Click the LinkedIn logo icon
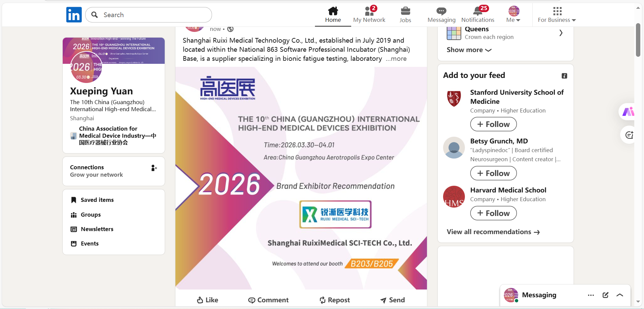This screenshot has height=309, width=644. point(74,15)
